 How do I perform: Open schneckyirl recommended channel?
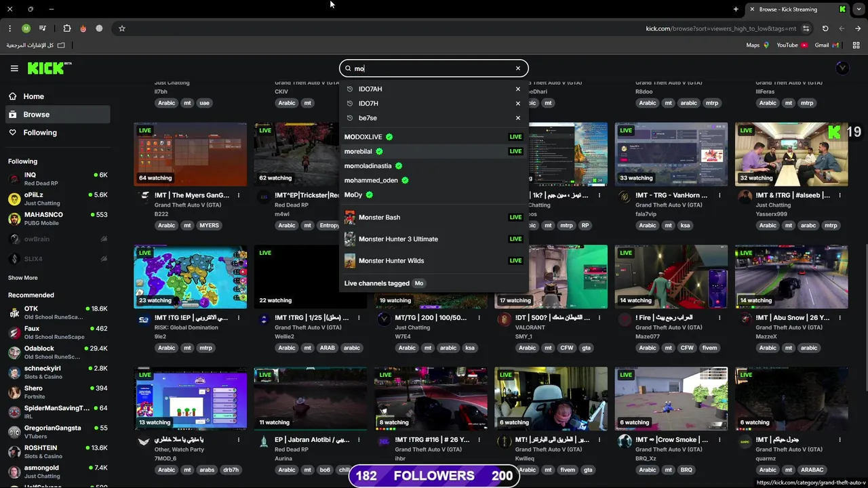coord(58,372)
